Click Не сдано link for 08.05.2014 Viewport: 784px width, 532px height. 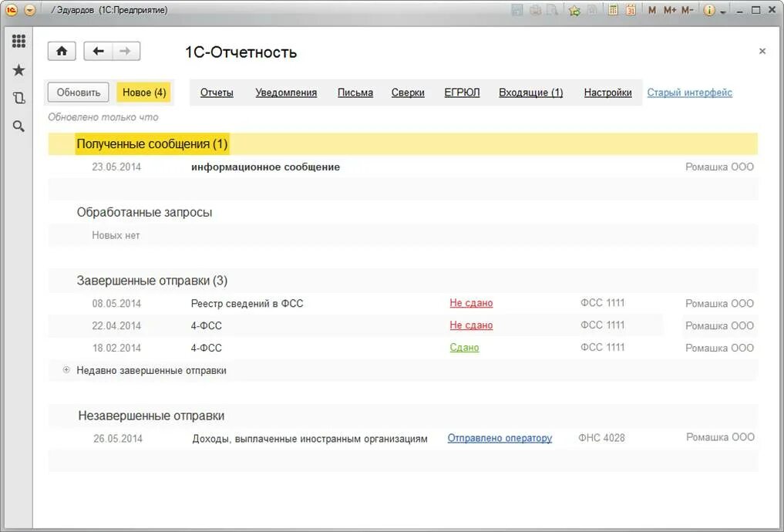(x=471, y=303)
